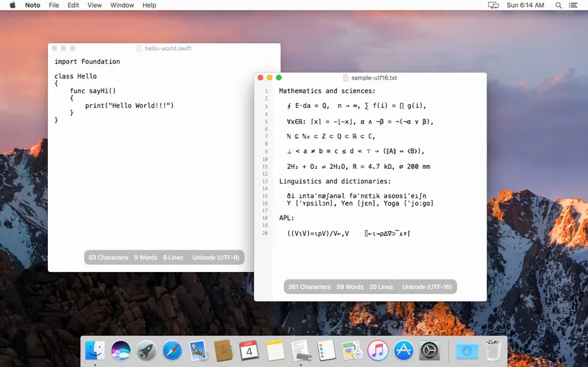Launch Siri from the dock
Screen dimensions: 588x367
[121, 350]
